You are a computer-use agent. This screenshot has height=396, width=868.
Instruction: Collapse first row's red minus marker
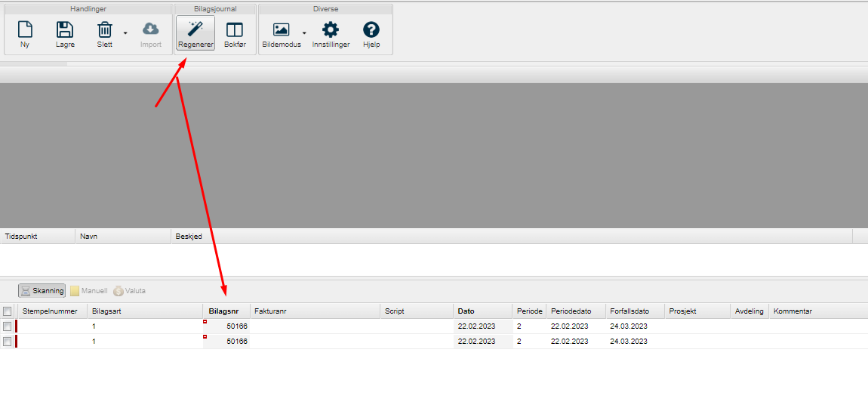[205, 322]
